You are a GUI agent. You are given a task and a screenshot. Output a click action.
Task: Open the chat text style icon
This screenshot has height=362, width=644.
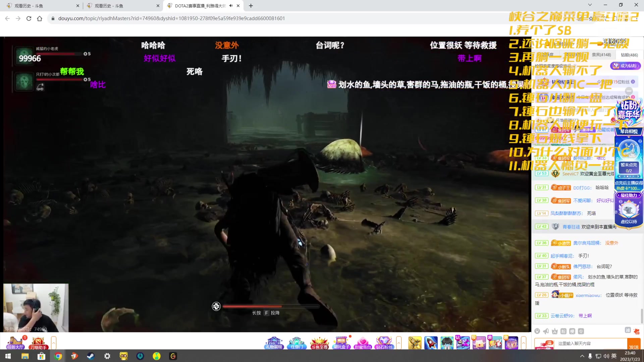click(x=555, y=331)
